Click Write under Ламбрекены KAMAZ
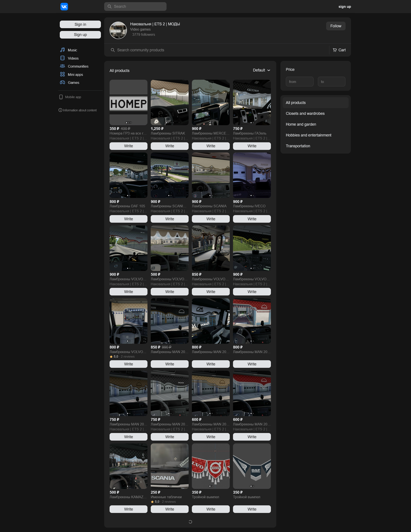This screenshot has height=532, width=411. coord(128,509)
